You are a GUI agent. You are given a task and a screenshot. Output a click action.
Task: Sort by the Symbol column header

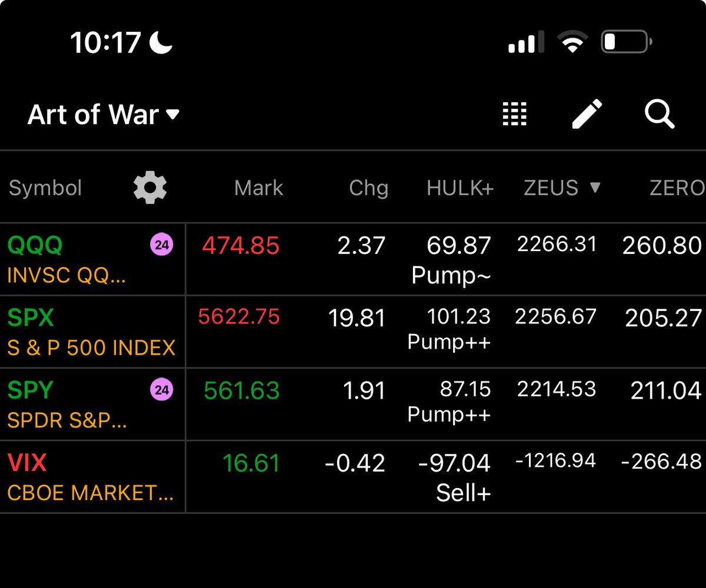[x=45, y=188]
